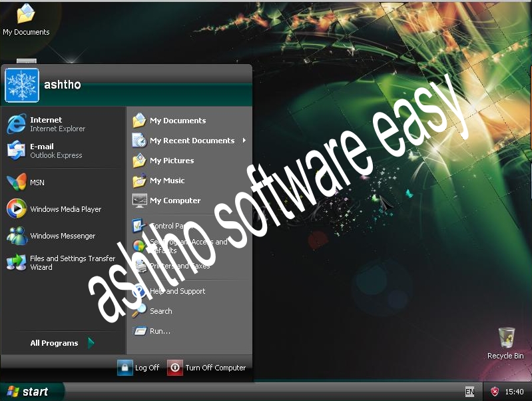Image resolution: width=532 pixels, height=401 pixels.
Task: Click the ashtho user name
Action: (x=63, y=85)
